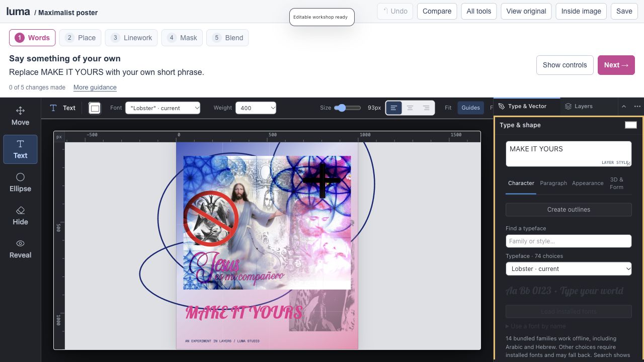Click the text color swatch in toolbar
The image size is (644, 362).
(95, 108)
